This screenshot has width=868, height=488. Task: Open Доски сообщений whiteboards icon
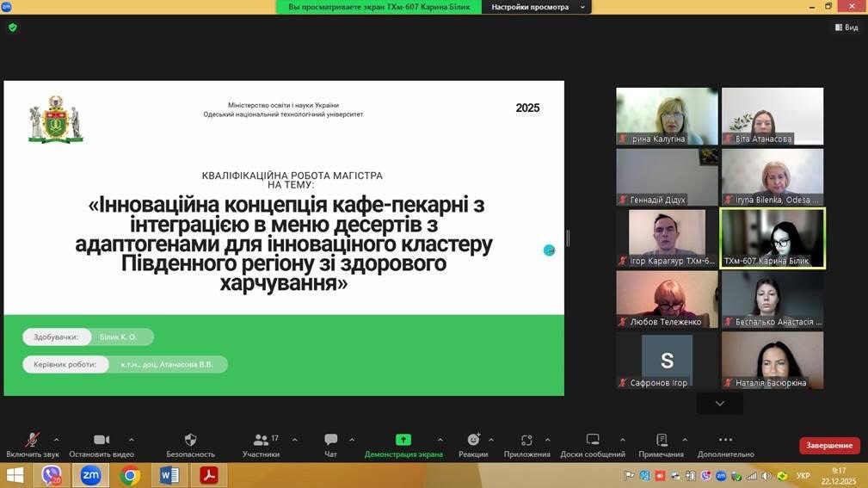[593, 441]
